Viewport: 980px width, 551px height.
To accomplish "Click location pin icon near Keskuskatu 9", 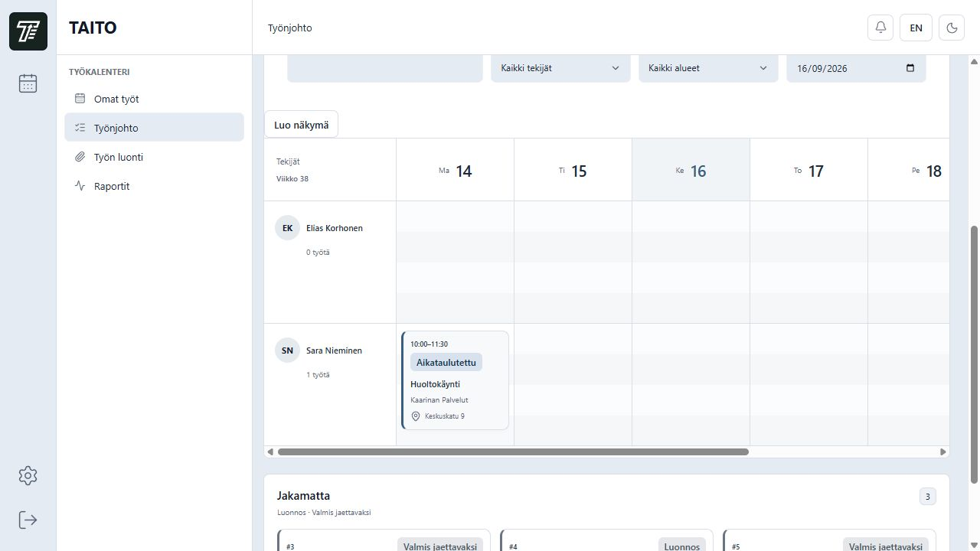I will click(x=416, y=416).
